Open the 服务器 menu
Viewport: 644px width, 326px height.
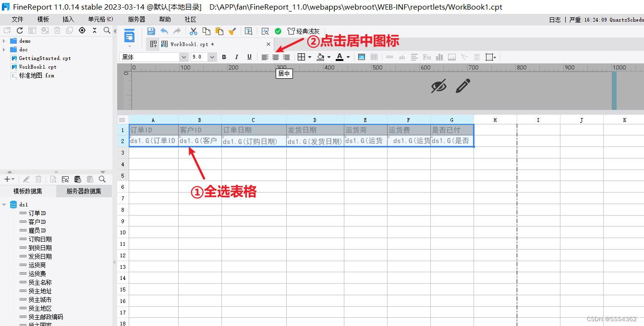tap(136, 19)
